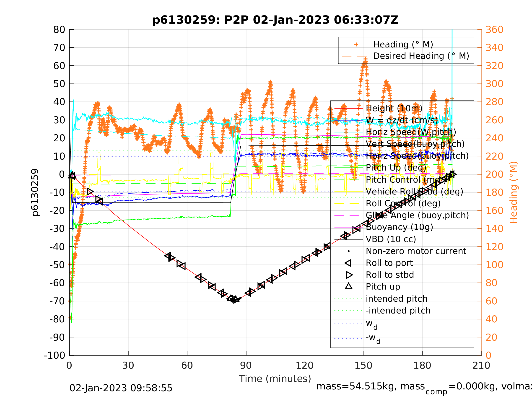Click the black VBD line sample in legend

[349, 239]
